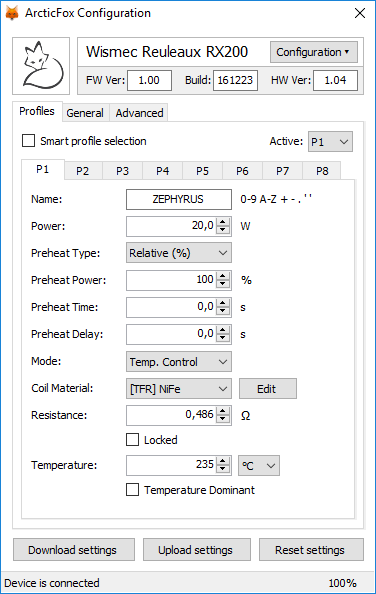
Task: Decrease Preheat Delay with down arrow
Action: 223,338
